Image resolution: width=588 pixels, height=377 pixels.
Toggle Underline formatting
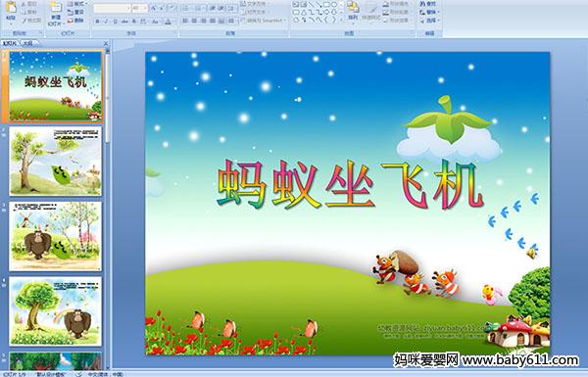[115, 22]
